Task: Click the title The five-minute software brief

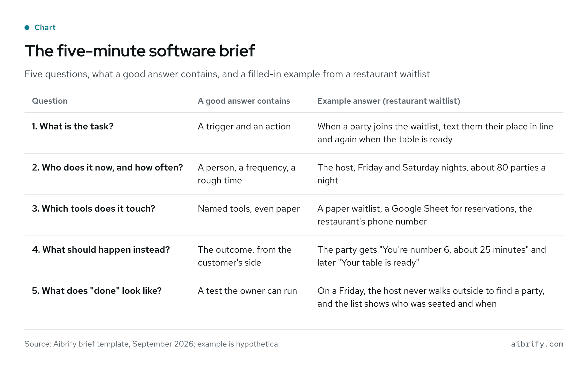Action: pos(140,51)
